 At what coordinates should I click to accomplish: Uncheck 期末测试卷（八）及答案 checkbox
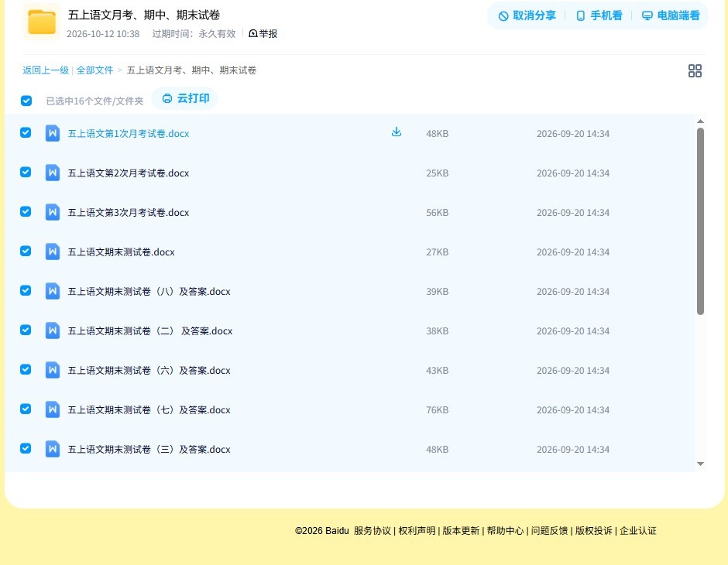26,290
